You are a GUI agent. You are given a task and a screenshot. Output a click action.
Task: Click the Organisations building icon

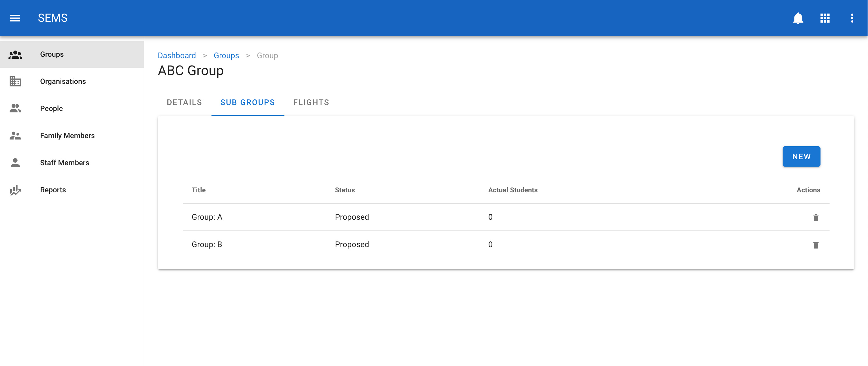click(x=15, y=82)
